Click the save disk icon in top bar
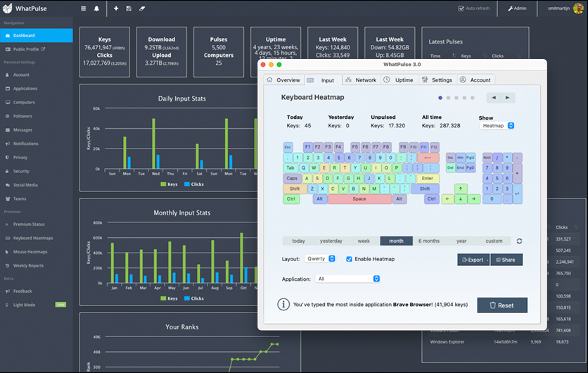 click(129, 8)
